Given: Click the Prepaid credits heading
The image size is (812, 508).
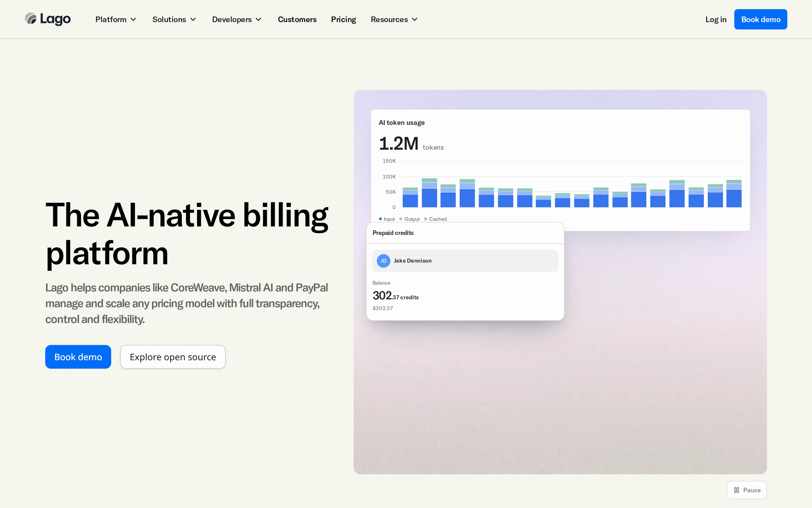Looking at the screenshot, I should pos(393,233).
